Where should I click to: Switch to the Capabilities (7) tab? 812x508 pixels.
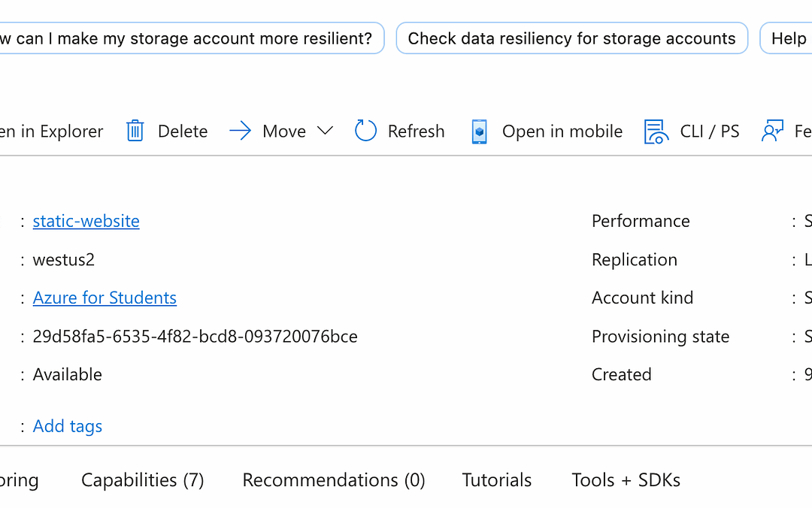(x=142, y=480)
